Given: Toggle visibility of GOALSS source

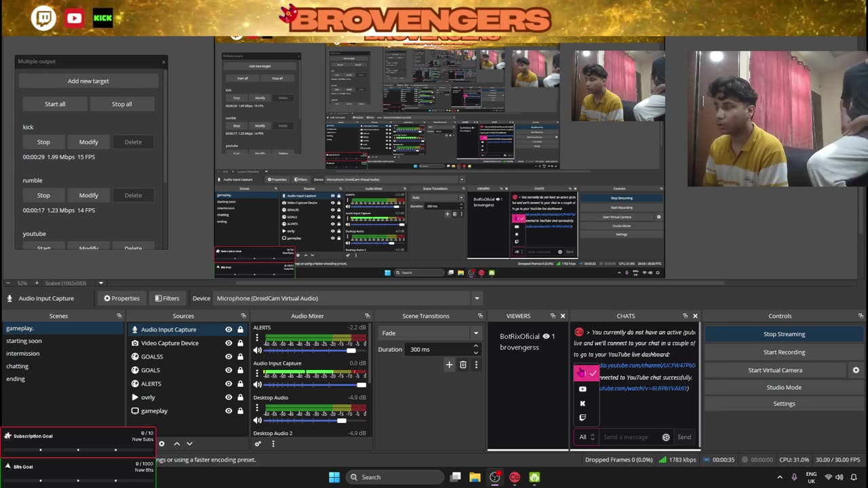Looking at the screenshot, I should pos(229,357).
